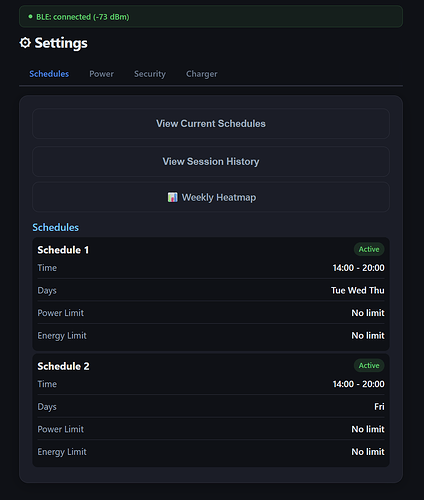
Task: Open the Power tab
Action: [101, 74]
